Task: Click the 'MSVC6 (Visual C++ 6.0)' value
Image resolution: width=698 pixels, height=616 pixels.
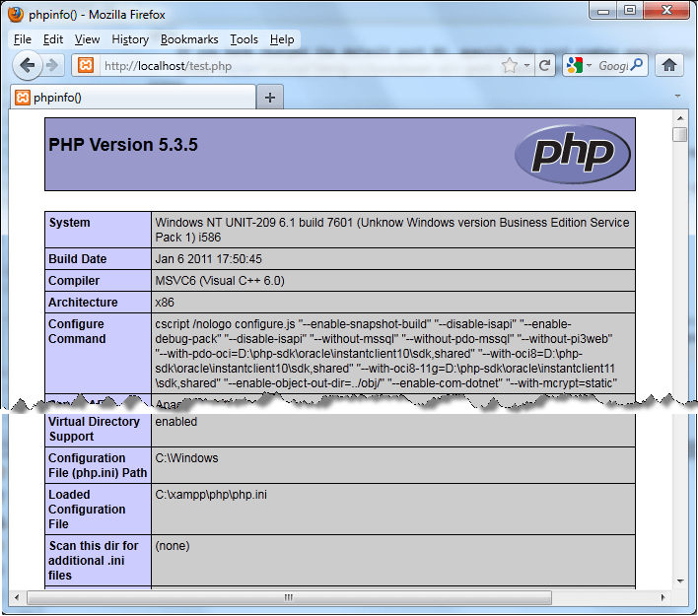Action: (x=220, y=281)
